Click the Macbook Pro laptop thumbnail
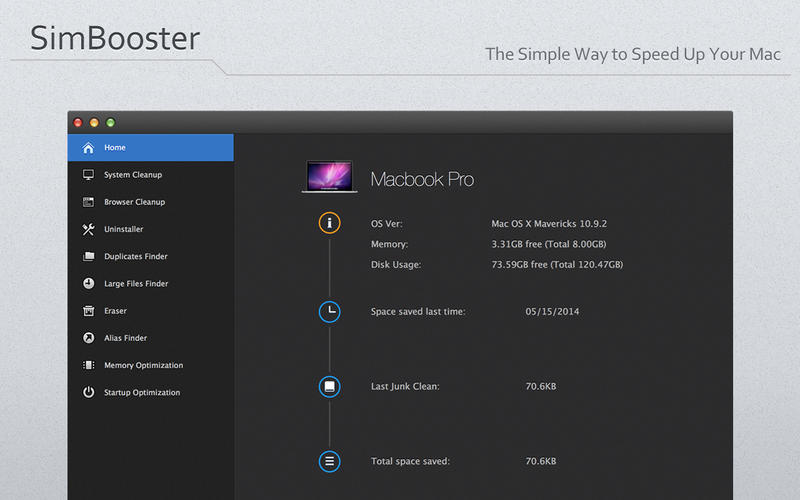800x500 pixels. point(330,177)
